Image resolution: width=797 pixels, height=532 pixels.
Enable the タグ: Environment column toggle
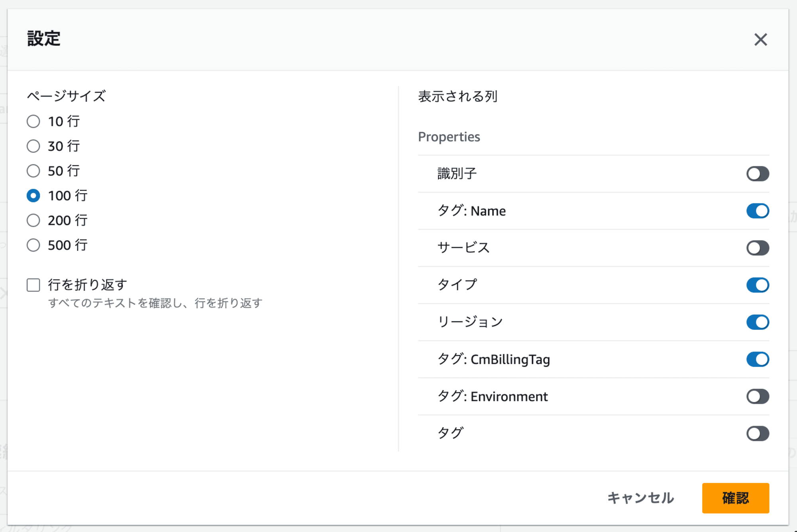click(x=758, y=396)
